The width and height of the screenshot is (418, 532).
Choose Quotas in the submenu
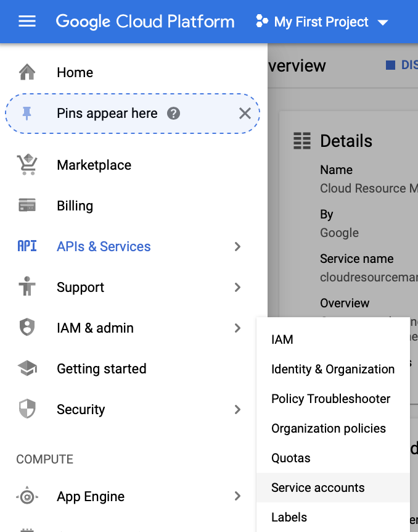[333, 458]
